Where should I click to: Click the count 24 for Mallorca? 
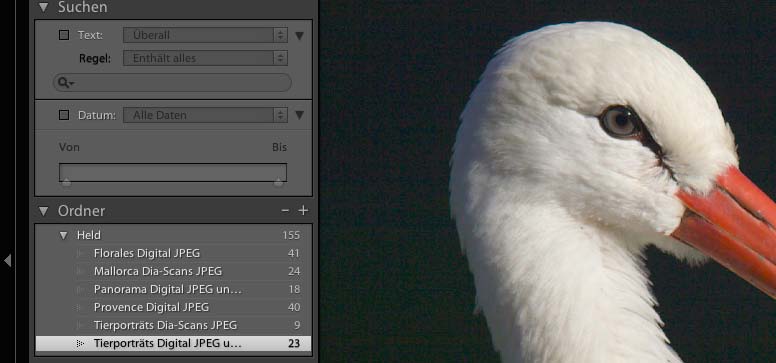294,271
